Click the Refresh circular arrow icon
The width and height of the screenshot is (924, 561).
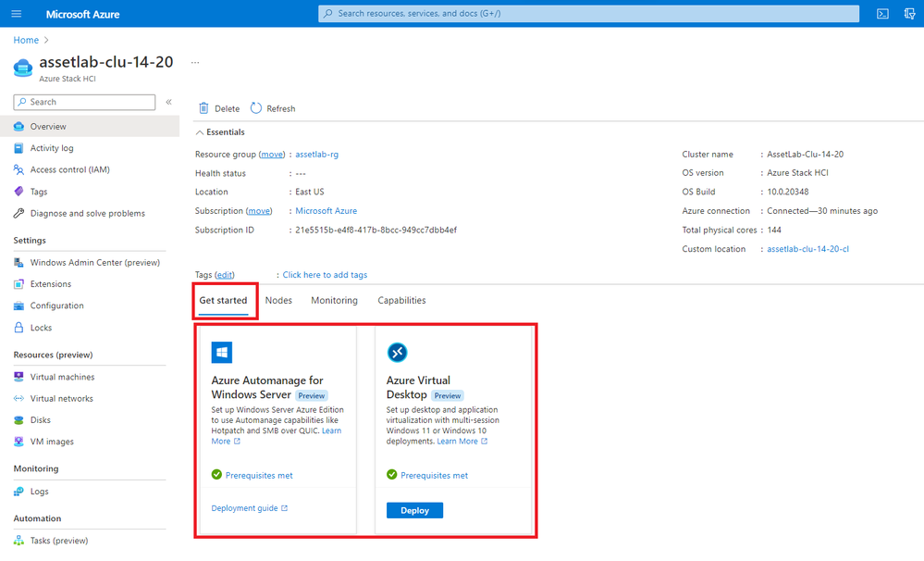click(x=256, y=108)
